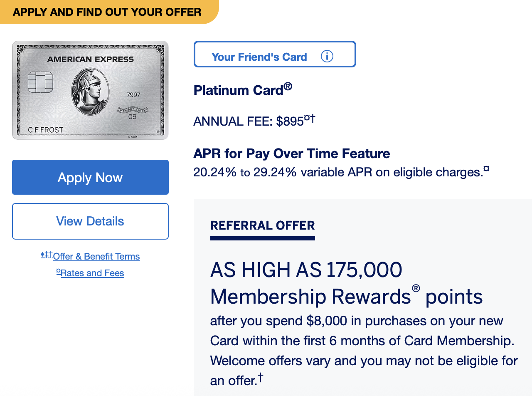
Task: Open View Details for the Platinum Card
Action: point(90,221)
